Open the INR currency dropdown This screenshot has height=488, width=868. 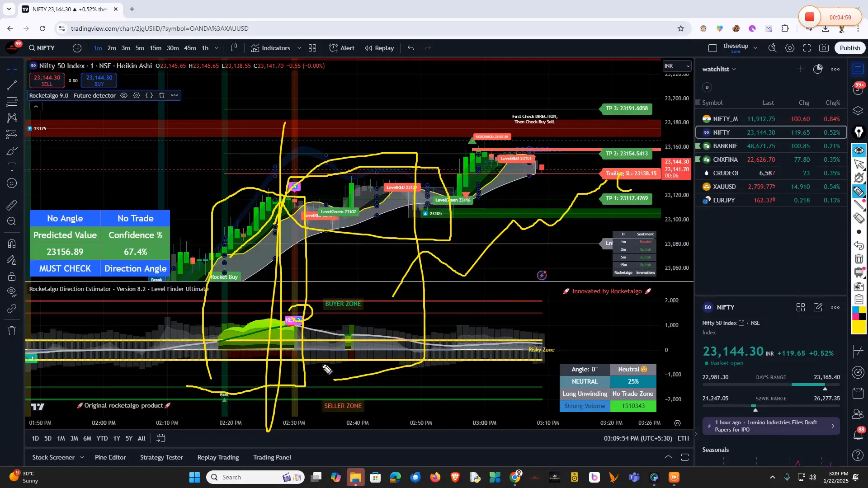coord(677,66)
